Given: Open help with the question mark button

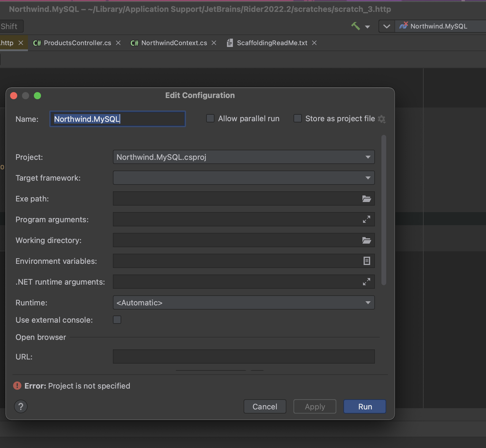Looking at the screenshot, I should click(x=21, y=406).
